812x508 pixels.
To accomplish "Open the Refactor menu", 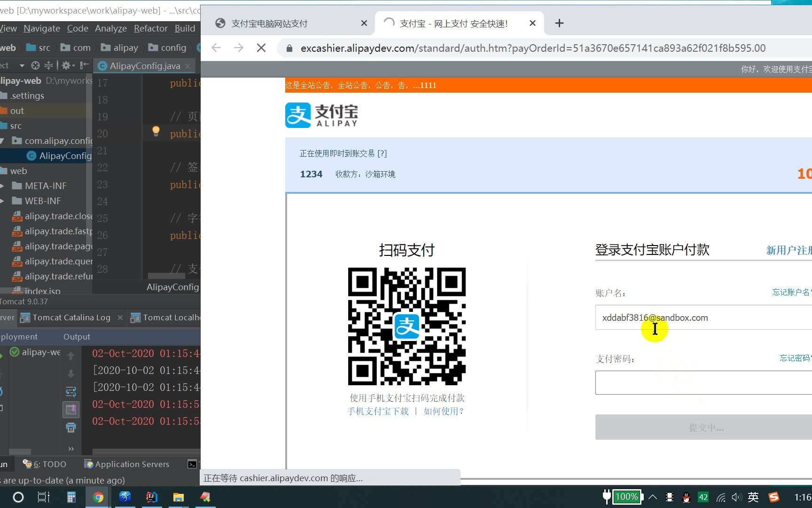I will [150, 28].
